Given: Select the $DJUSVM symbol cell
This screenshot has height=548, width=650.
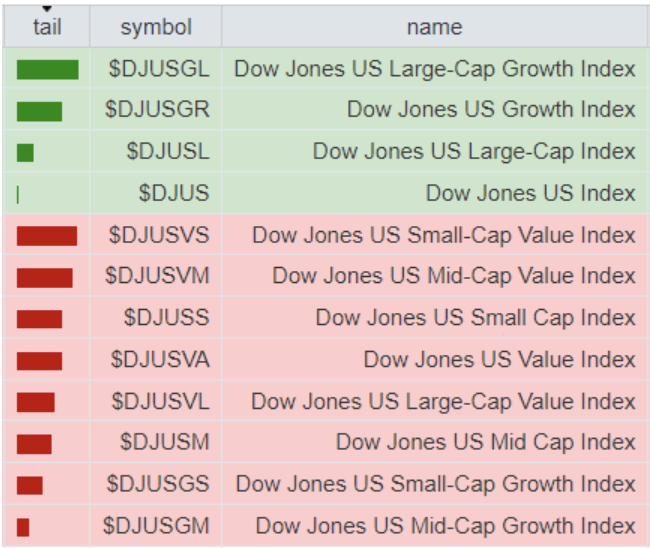Looking at the screenshot, I should pyautogui.click(x=158, y=276).
